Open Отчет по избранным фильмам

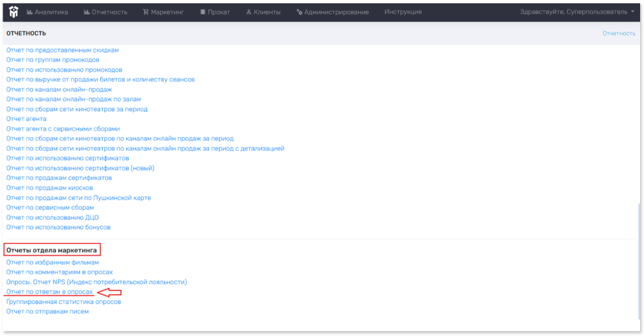pyautogui.click(x=52, y=263)
